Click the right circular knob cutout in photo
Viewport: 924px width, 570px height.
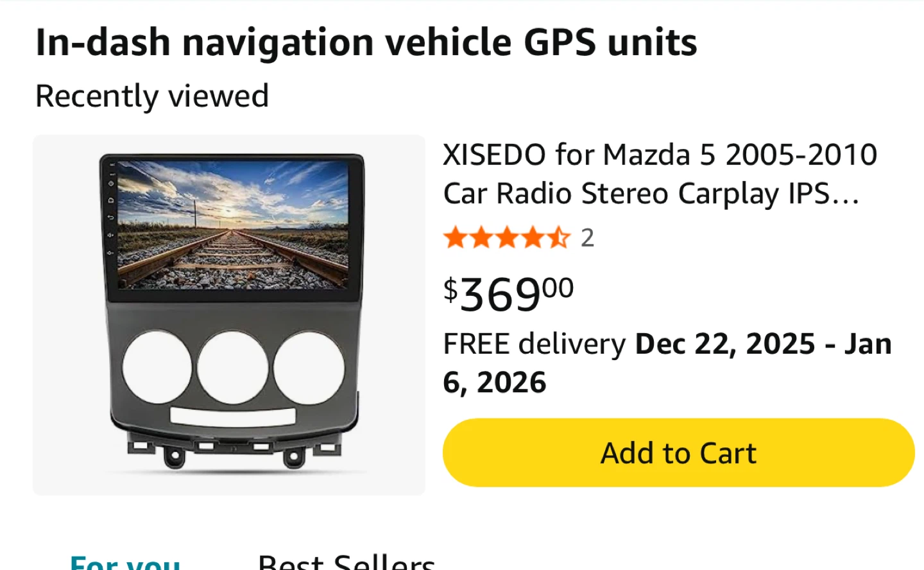click(309, 368)
